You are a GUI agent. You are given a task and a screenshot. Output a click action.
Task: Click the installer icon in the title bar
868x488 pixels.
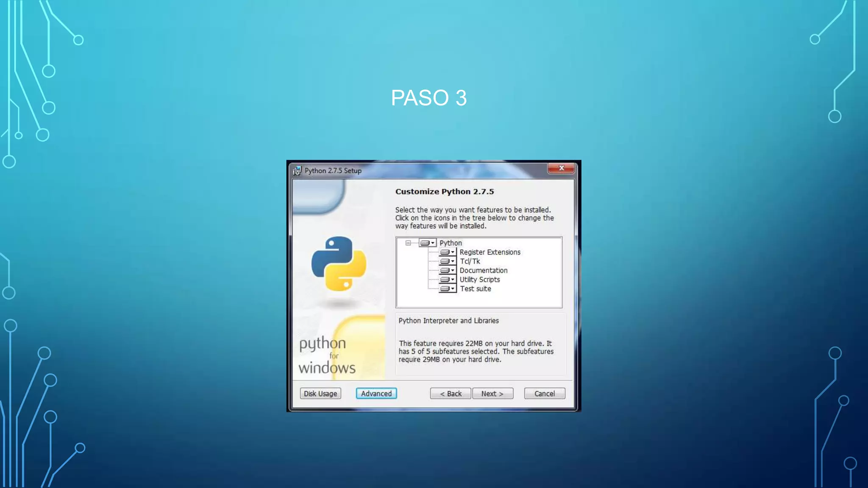(297, 171)
